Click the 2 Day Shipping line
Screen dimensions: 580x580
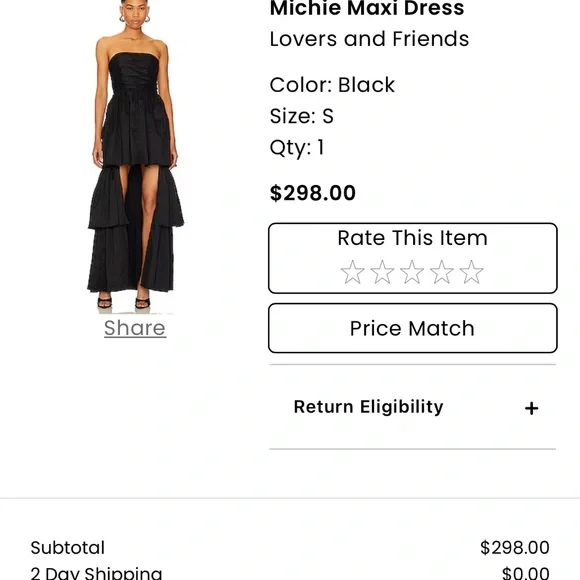290,573
